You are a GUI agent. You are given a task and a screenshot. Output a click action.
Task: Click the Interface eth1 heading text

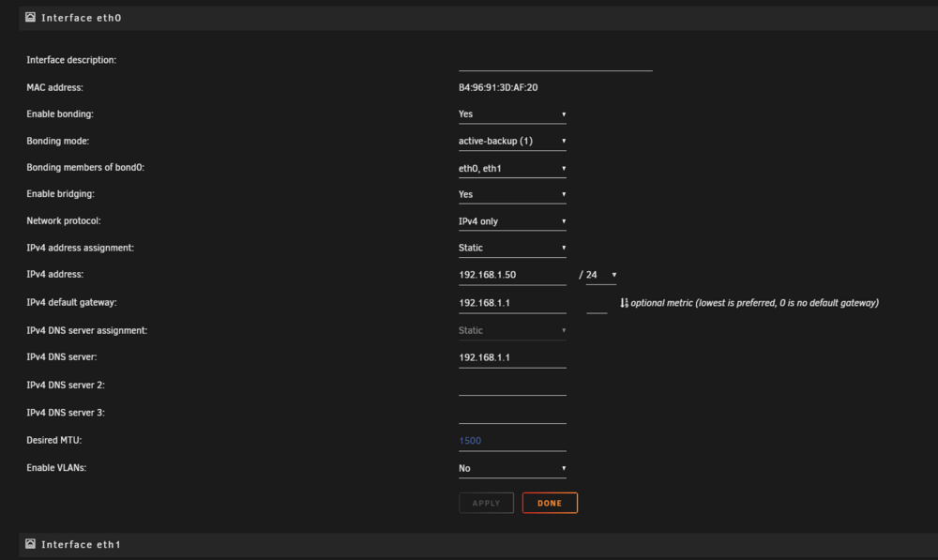tap(82, 544)
